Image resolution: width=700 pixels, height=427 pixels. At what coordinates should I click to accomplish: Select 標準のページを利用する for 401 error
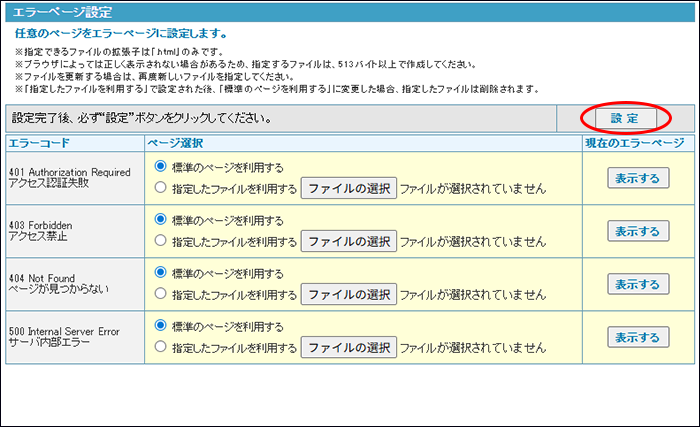[x=161, y=167]
